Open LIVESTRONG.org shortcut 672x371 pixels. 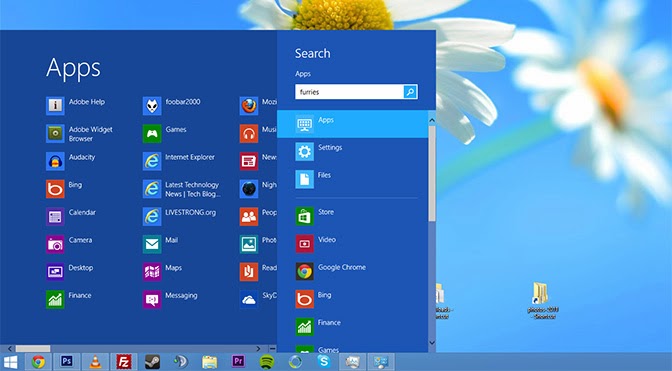tap(180, 216)
